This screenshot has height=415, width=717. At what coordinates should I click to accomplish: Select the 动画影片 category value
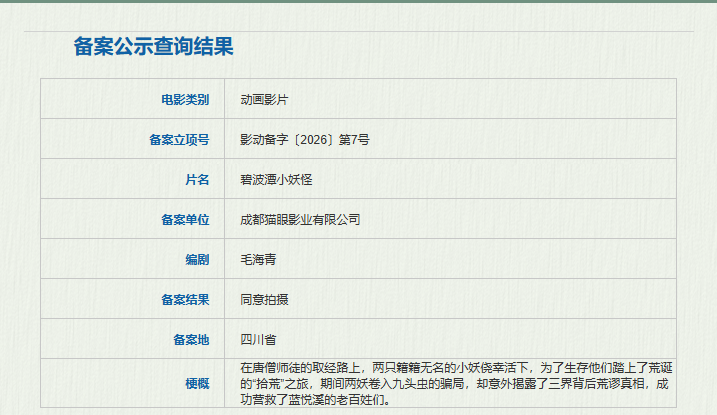coord(264,100)
